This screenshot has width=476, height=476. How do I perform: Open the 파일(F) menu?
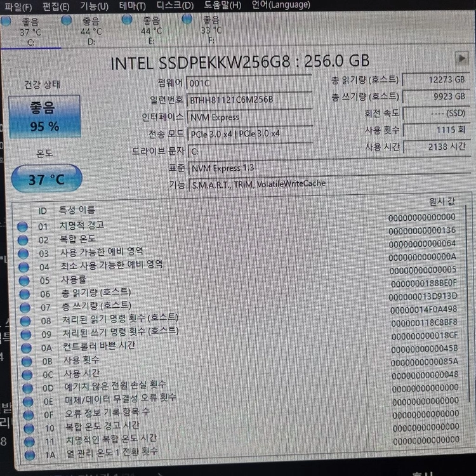pyautogui.click(x=18, y=6)
